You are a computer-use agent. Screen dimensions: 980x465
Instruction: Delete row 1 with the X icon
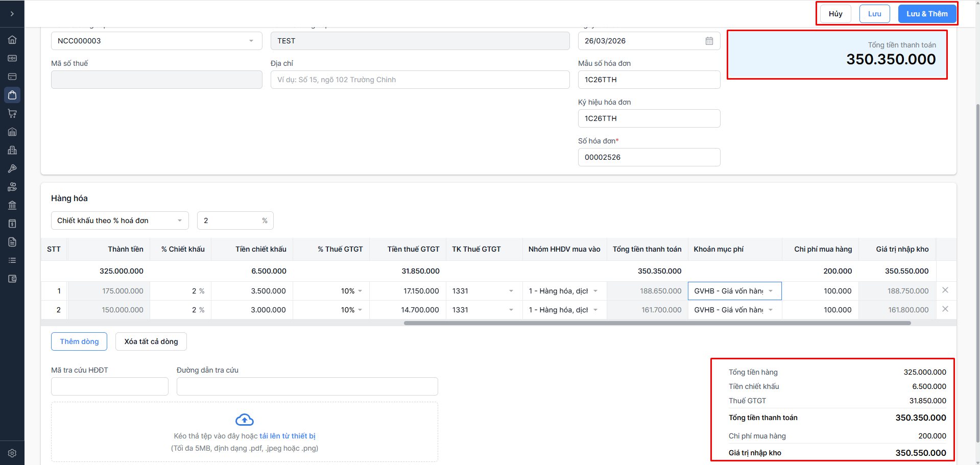coord(945,290)
